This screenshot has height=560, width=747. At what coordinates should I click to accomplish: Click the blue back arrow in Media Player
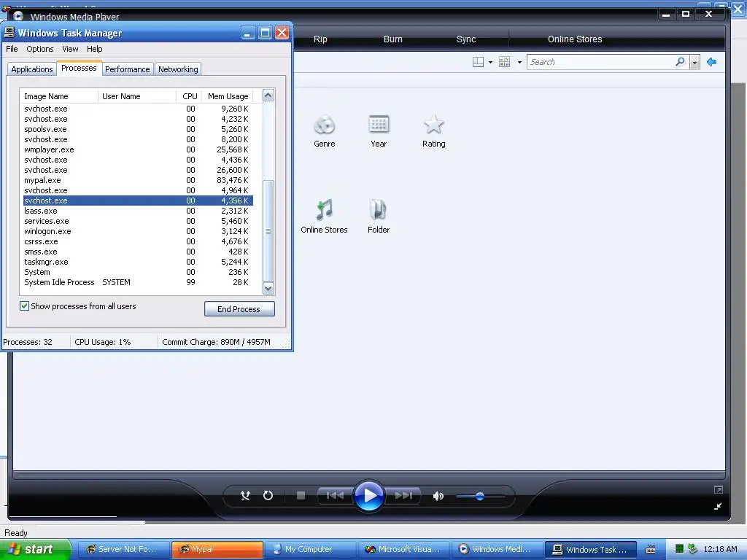[712, 62]
